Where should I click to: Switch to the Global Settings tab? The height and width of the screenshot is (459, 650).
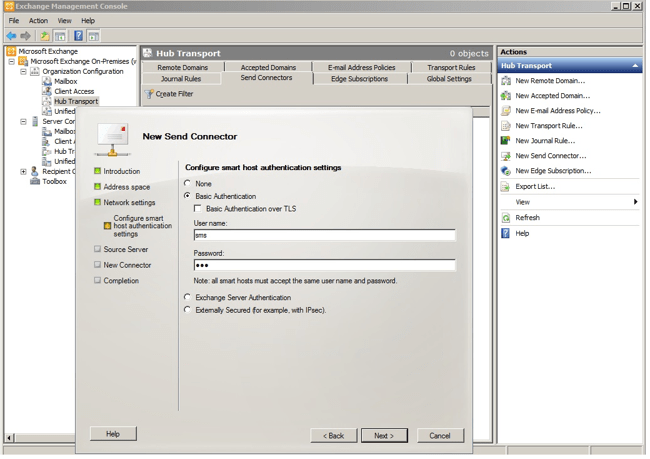pyautogui.click(x=449, y=79)
